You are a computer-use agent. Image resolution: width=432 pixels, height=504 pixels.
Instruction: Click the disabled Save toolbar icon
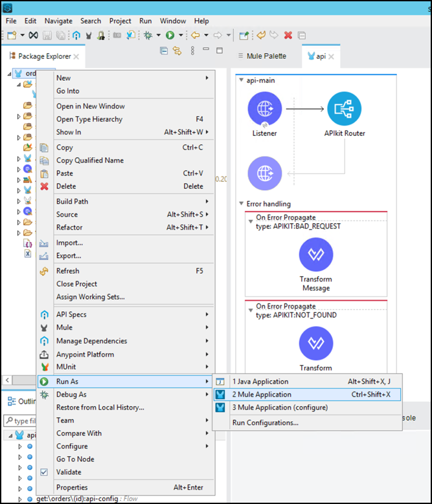[47, 35]
